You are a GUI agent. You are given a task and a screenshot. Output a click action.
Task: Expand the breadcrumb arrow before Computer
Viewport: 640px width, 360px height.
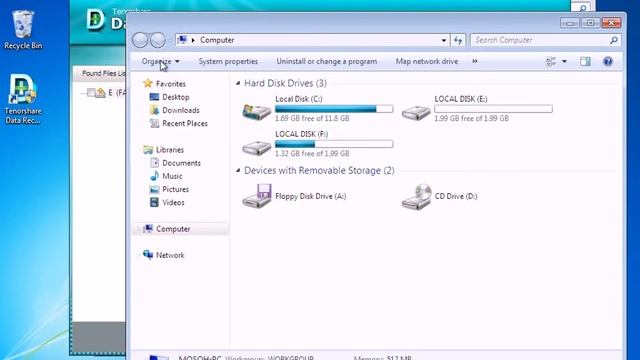pyautogui.click(x=193, y=40)
